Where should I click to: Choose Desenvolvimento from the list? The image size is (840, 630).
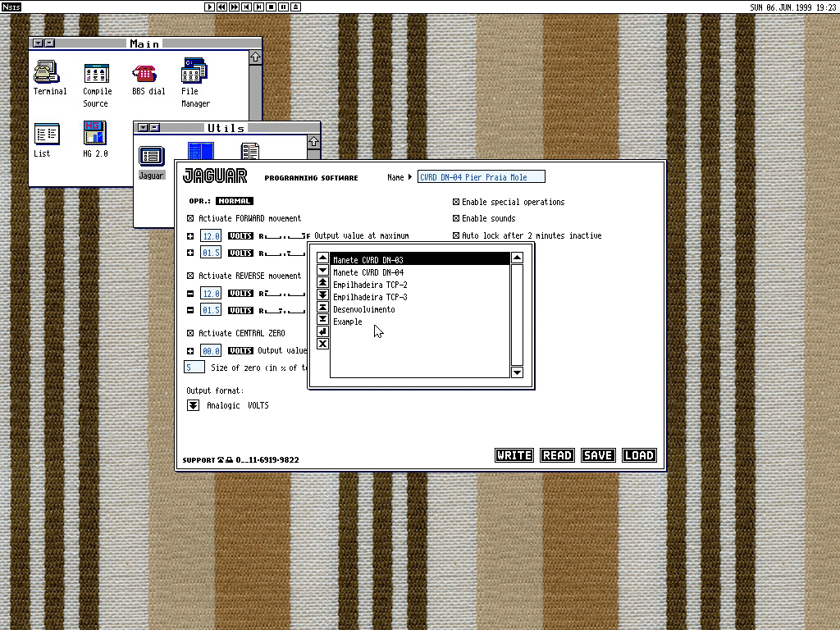(364, 309)
